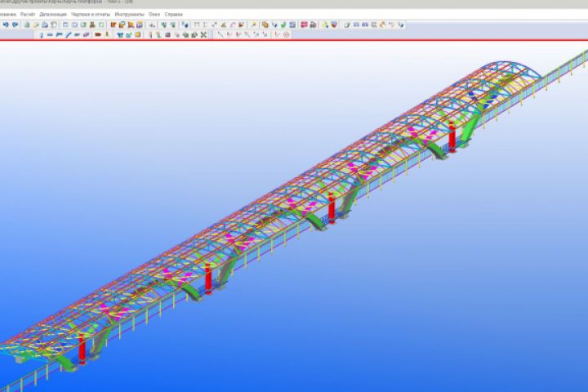Click the blue Undo arrow icon
Screen dimensions: 588x392
click(6, 24)
